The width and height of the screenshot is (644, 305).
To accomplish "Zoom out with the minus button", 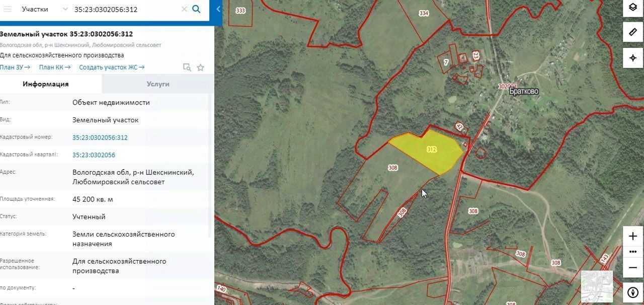I will click(633, 267).
